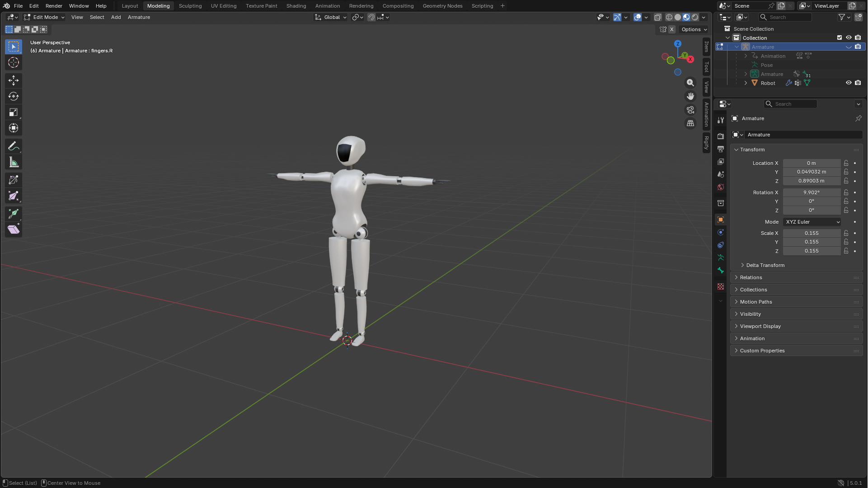Toggle camera view icon

[x=690, y=110]
